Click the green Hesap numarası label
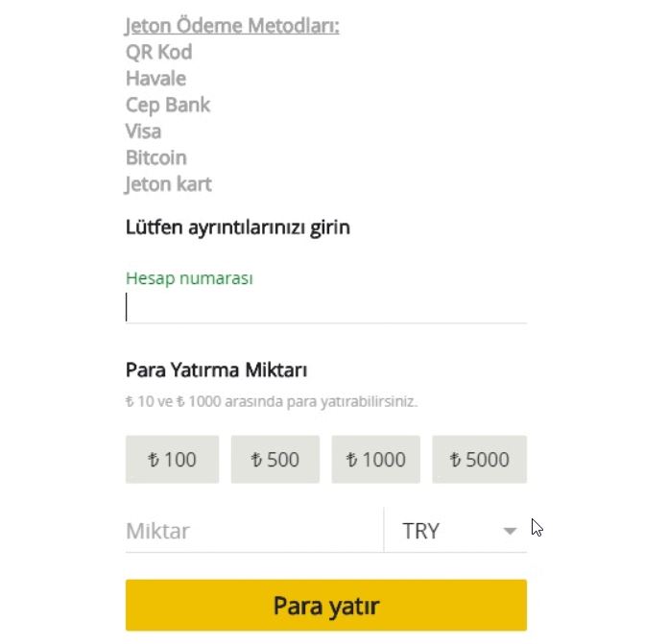Screen dimensions: 668x644 189,278
